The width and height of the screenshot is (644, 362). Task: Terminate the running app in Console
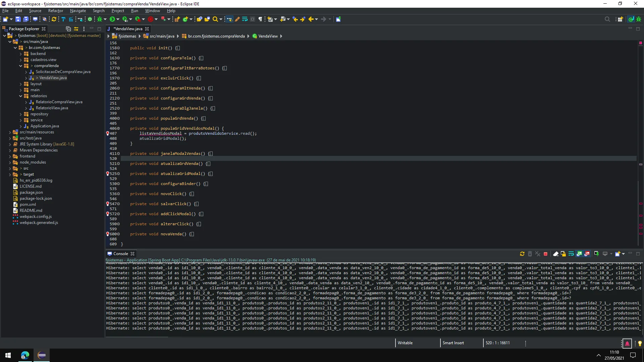[546, 254]
